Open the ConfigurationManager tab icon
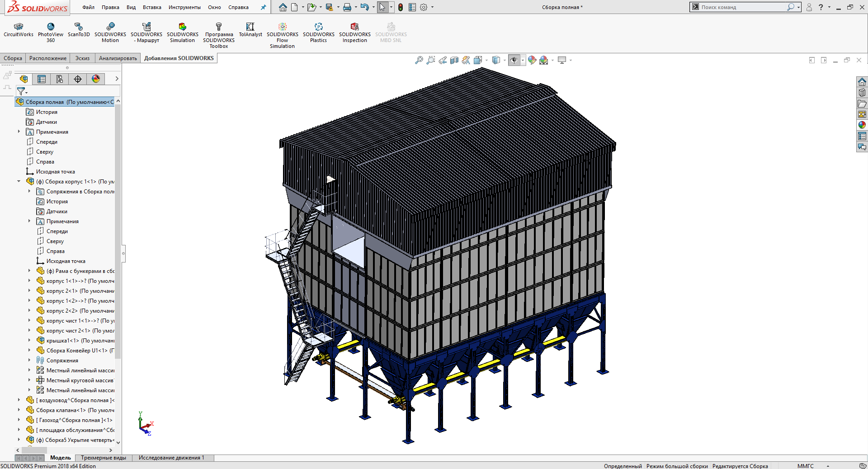The image size is (868, 469). click(x=60, y=79)
